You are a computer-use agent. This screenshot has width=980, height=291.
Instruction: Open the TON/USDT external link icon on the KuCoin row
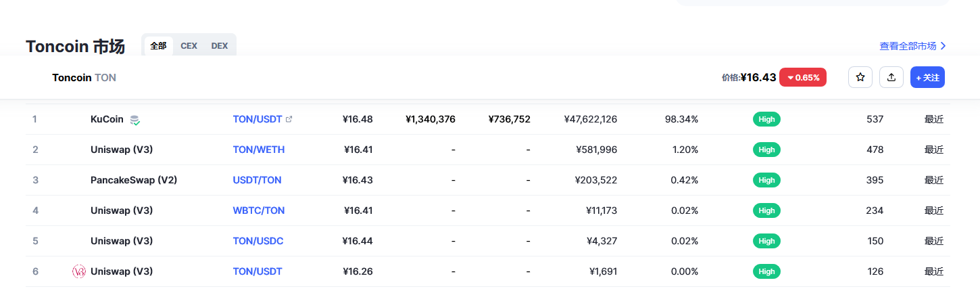point(289,119)
